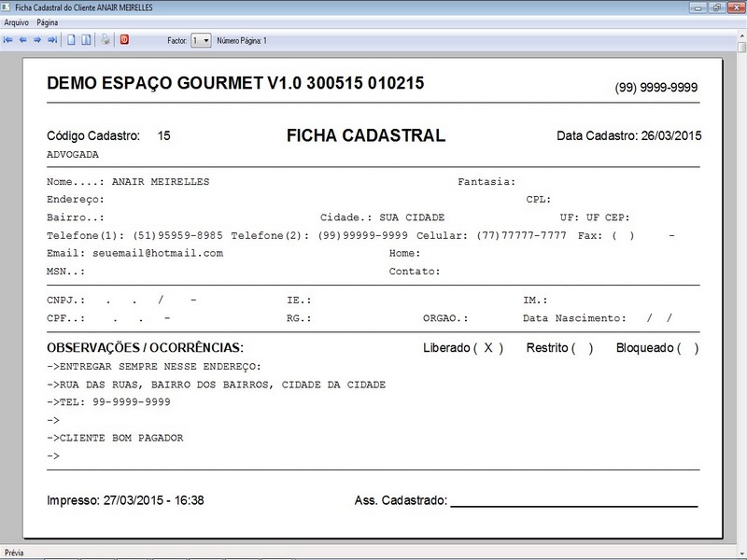747x560 pixels.
Task: Click the 'FICHA CADASTRAL' heading
Action: point(366,135)
